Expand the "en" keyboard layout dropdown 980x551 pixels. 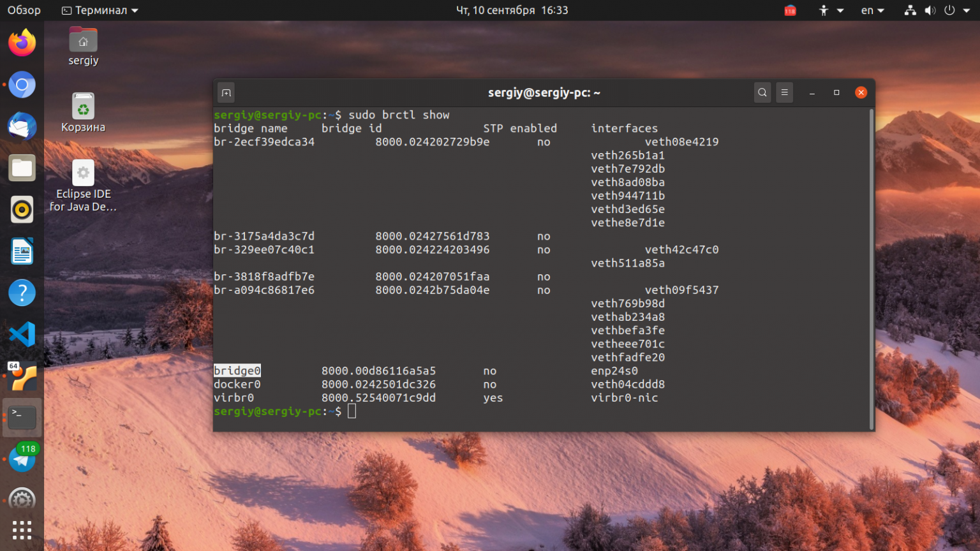pyautogui.click(x=872, y=10)
